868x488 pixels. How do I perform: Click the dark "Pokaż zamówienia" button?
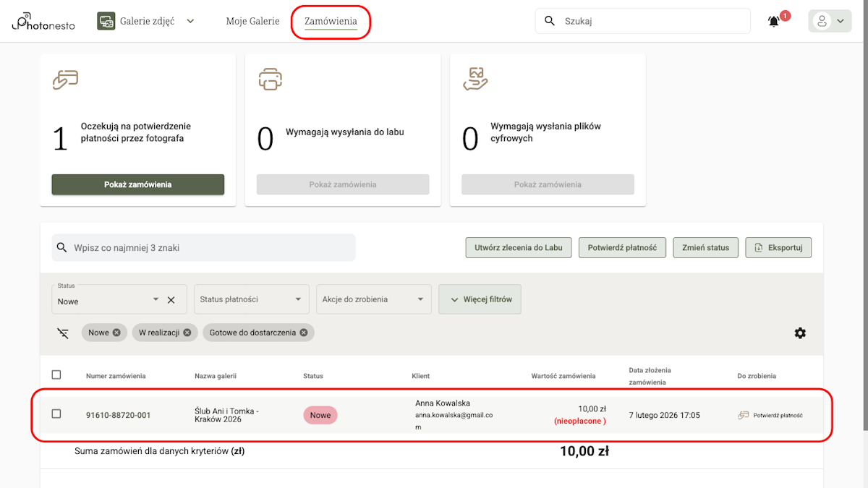click(x=137, y=184)
